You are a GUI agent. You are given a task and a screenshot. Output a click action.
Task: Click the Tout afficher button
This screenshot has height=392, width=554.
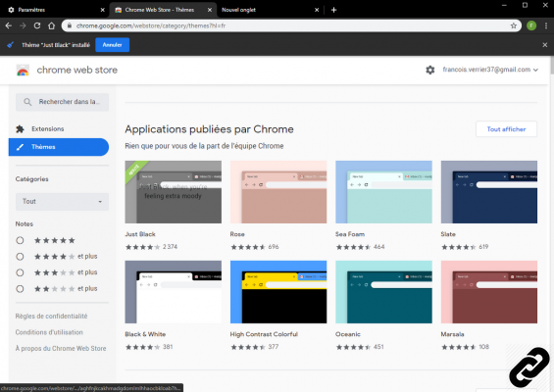506,129
